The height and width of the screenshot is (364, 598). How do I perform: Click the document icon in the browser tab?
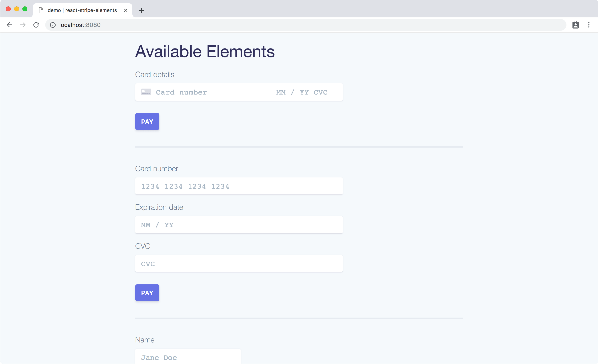40,10
